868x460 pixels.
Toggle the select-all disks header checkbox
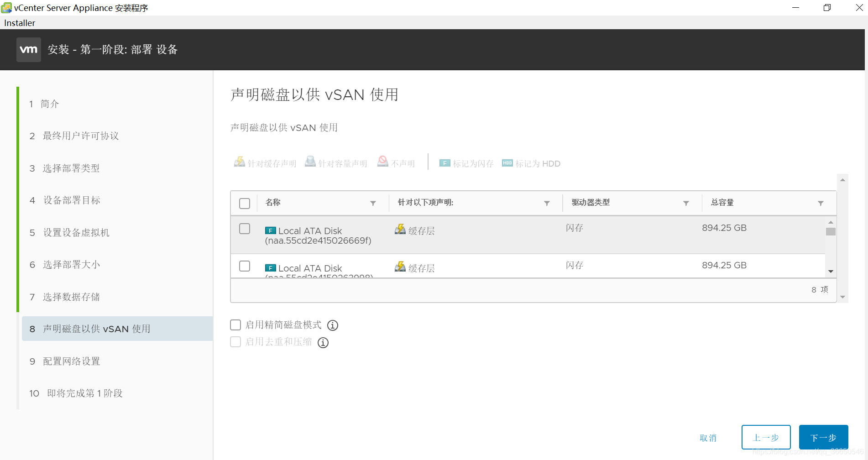pyautogui.click(x=245, y=204)
